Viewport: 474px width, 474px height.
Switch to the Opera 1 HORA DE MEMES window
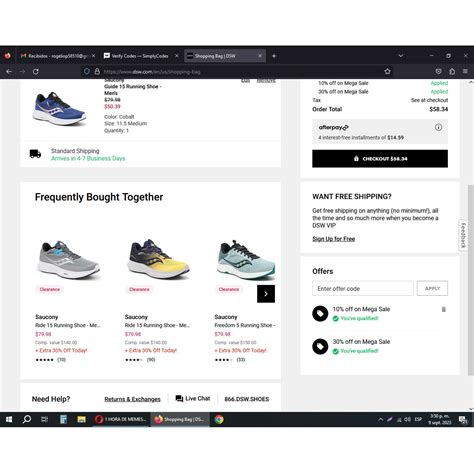coord(121,419)
